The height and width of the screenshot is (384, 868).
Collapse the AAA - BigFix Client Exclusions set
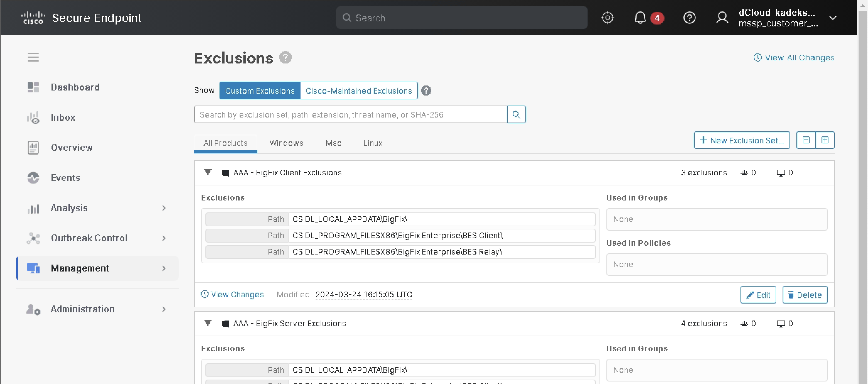[208, 173]
